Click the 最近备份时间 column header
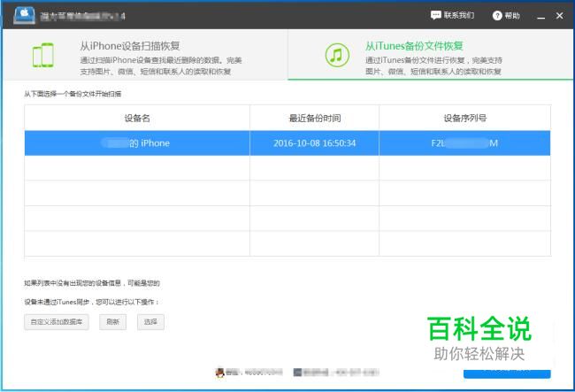This screenshot has height=392, width=575. click(x=315, y=118)
